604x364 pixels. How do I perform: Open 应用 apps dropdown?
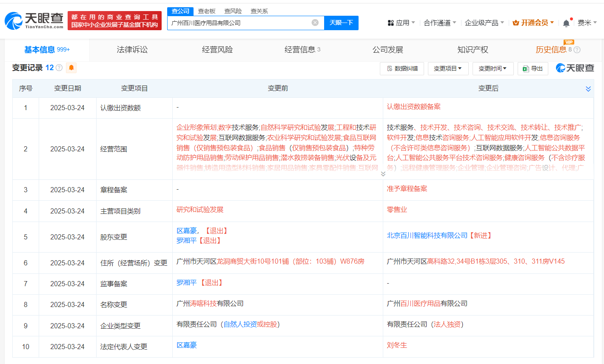(x=401, y=23)
